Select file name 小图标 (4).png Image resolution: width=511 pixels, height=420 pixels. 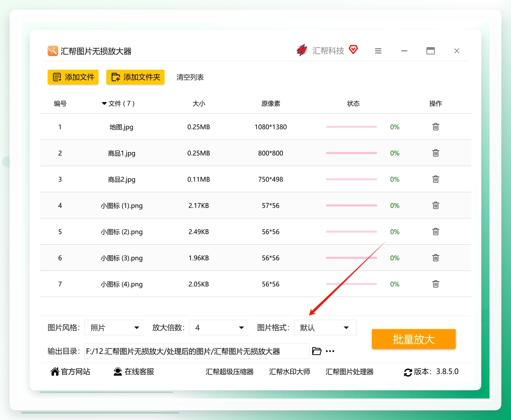tap(121, 284)
